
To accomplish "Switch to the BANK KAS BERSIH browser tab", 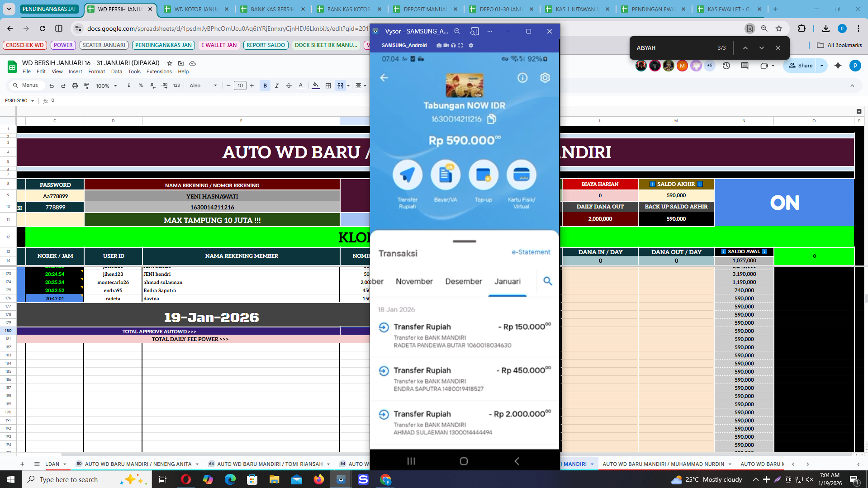I will pyautogui.click(x=273, y=9).
